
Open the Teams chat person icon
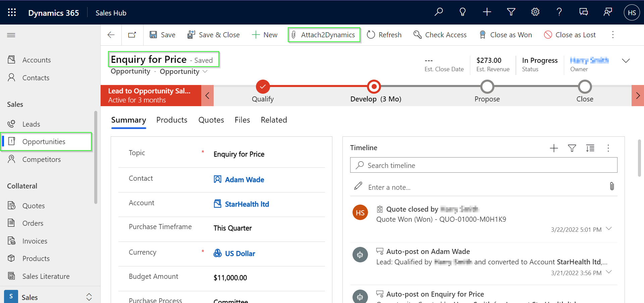coord(607,12)
